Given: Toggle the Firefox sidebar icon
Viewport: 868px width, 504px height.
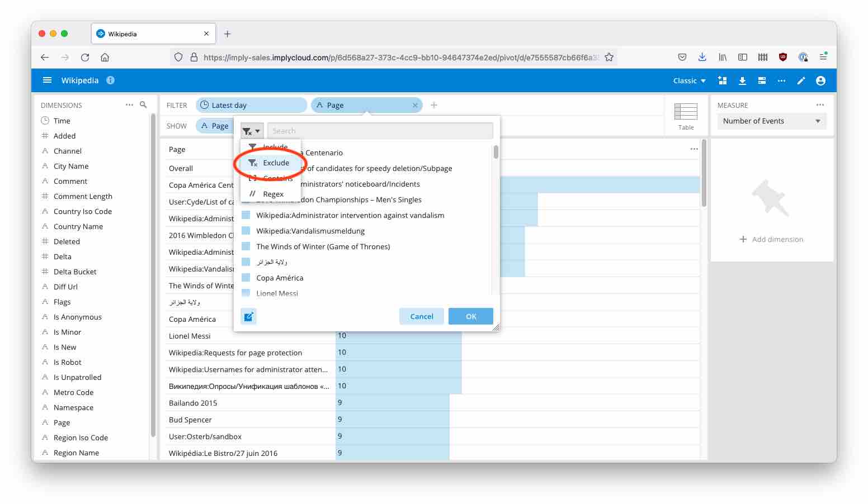Looking at the screenshot, I should pos(743,57).
